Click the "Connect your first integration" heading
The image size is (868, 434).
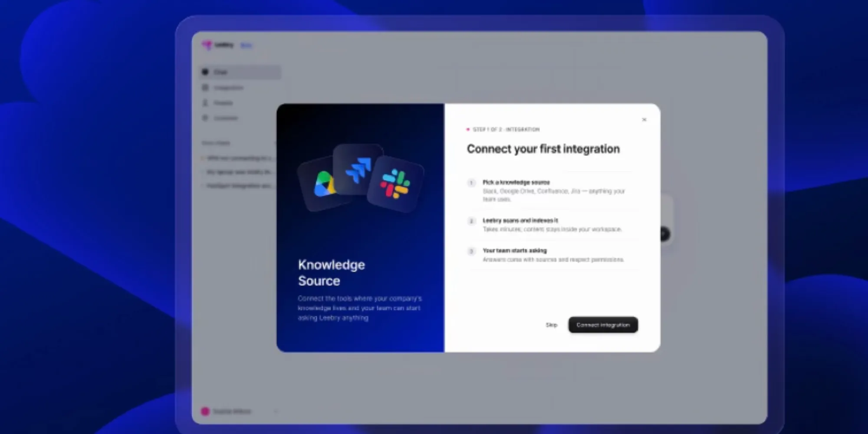point(543,149)
